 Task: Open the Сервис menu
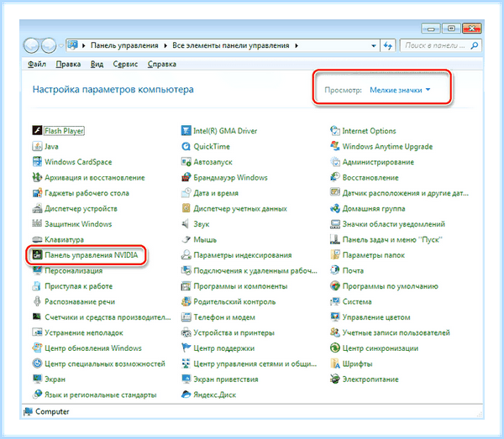coord(125,65)
